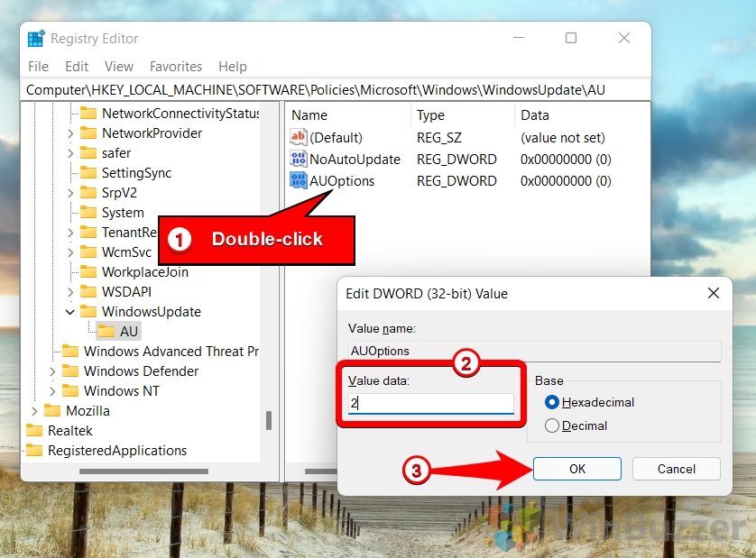Viewport: 756px width, 558px height.
Task: Expand the Windows Defender key
Action: coord(52,371)
